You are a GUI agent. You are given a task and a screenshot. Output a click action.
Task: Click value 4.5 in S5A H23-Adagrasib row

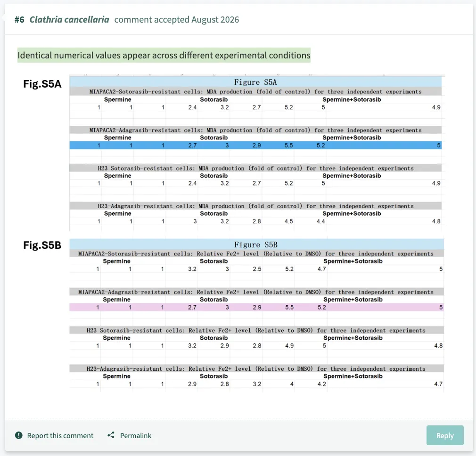click(x=289, y=221)
